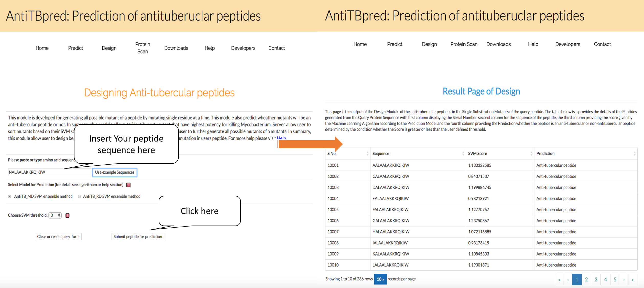
Task: Open Protein Scan menu in left page
Action: [x=143, y=48]
